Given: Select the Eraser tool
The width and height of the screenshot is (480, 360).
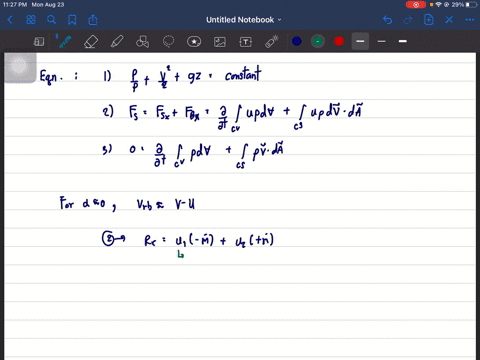Looking at the screenshot, I should point(91,42).
